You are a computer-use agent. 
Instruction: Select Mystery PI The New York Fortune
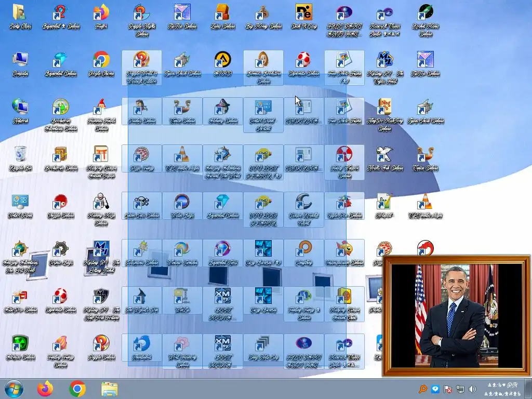[101, 304]
